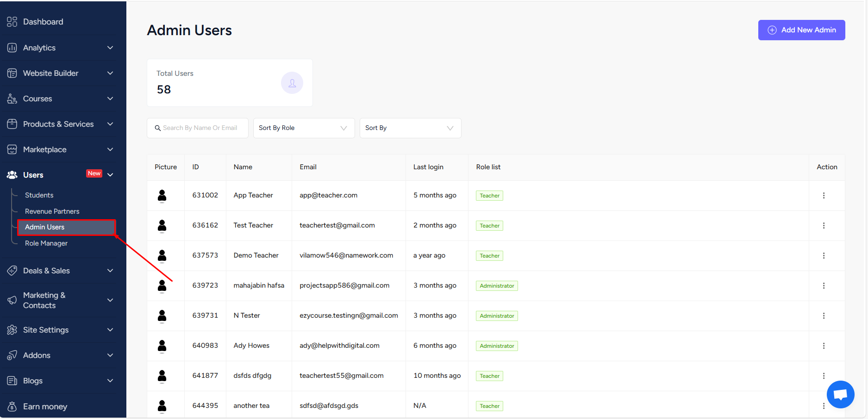Click Administrator tag for Ady Howes
The height and width of the screenshot is (419, 868).
(x=497, y=346)
